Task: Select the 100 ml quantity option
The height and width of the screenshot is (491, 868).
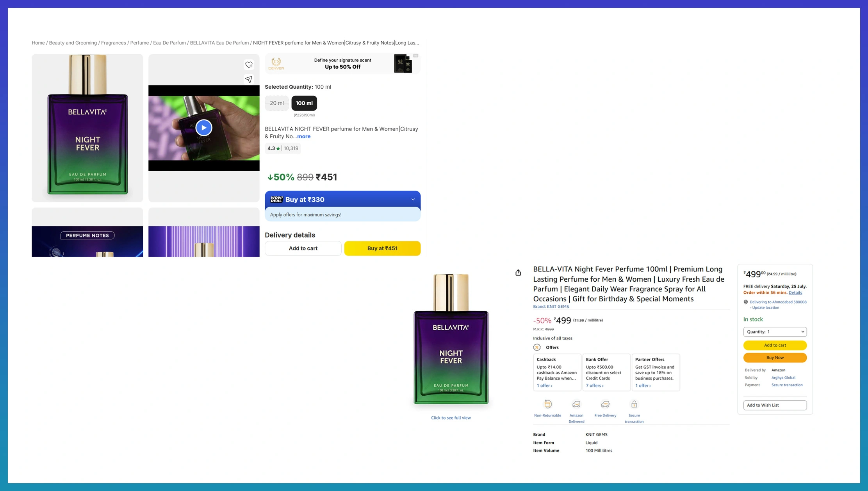Action: 304,103
